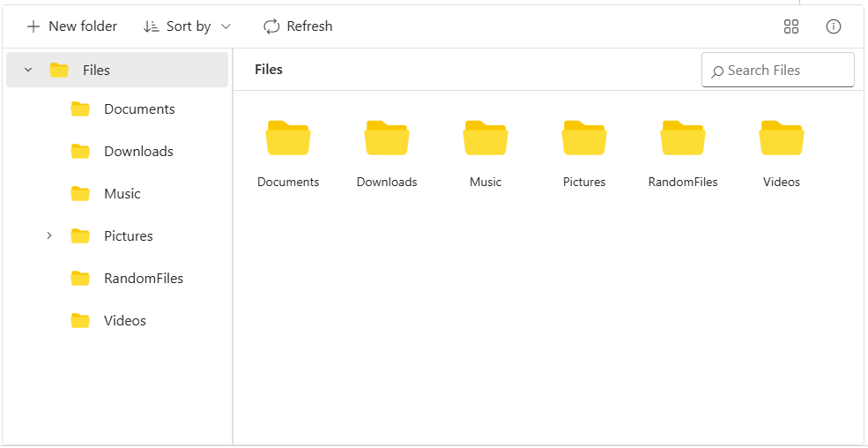The width and height of the screenshot is (868, 448).
Task: Open the Sort by dropdown
Action: 187,26
